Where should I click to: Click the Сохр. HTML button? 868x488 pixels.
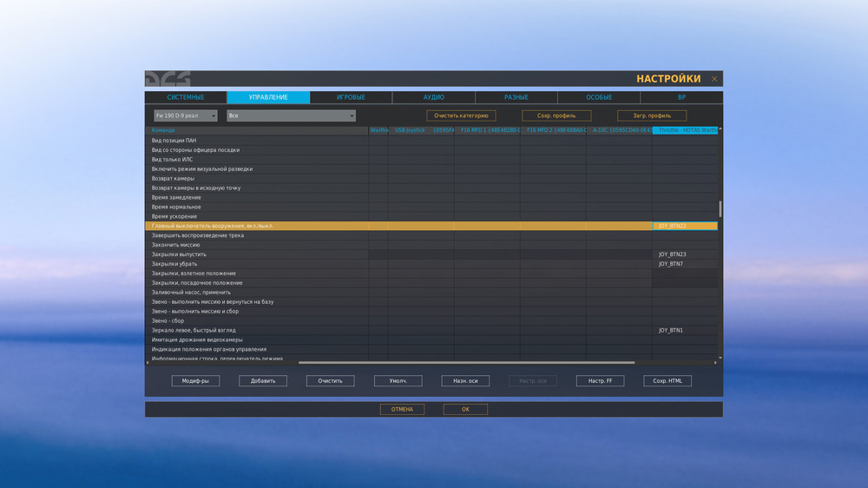pyautogui.click(x=667, y=381)
